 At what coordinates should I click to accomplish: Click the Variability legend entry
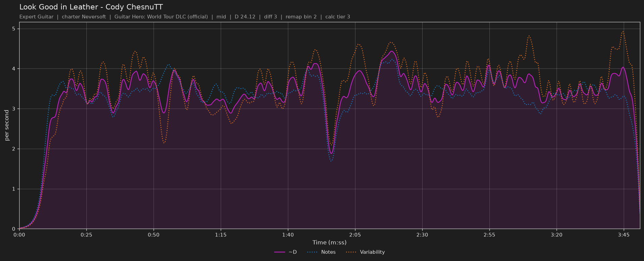[x=365, y=252]
